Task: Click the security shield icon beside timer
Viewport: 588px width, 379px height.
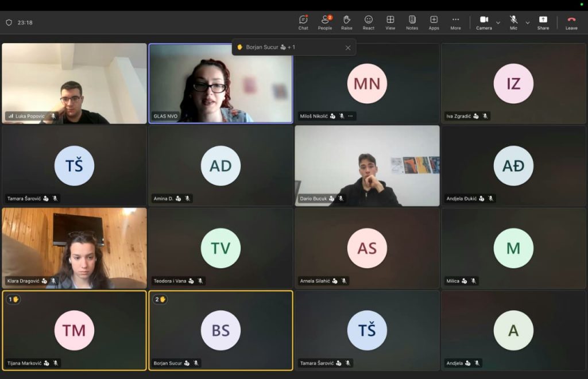Action: pyautogui.click(x=9, y=22)
